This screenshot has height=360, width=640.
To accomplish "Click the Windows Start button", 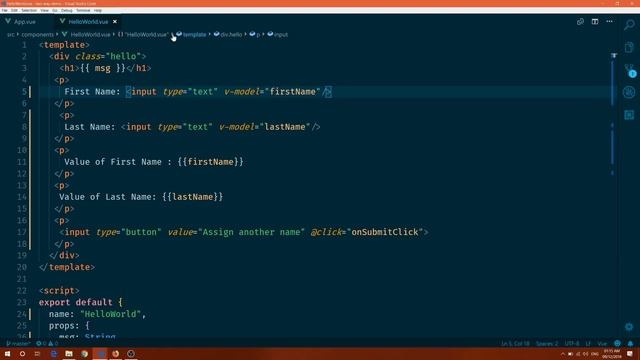I will coord(7,353).
